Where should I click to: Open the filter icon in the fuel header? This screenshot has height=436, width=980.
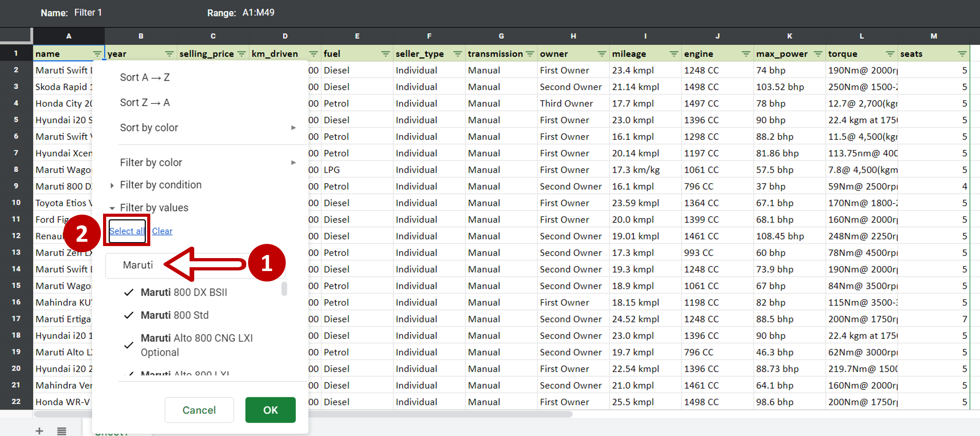[385, 54]
